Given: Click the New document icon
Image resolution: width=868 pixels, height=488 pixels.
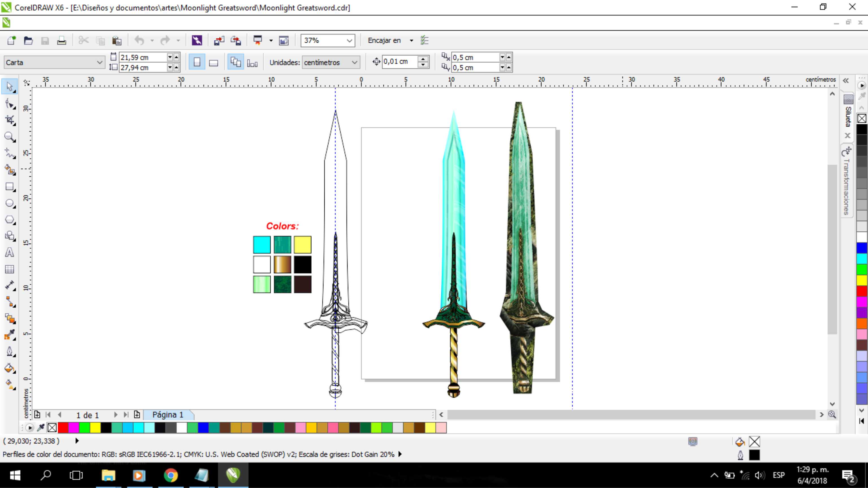Looking at the screenshot, I should [12, 40].
